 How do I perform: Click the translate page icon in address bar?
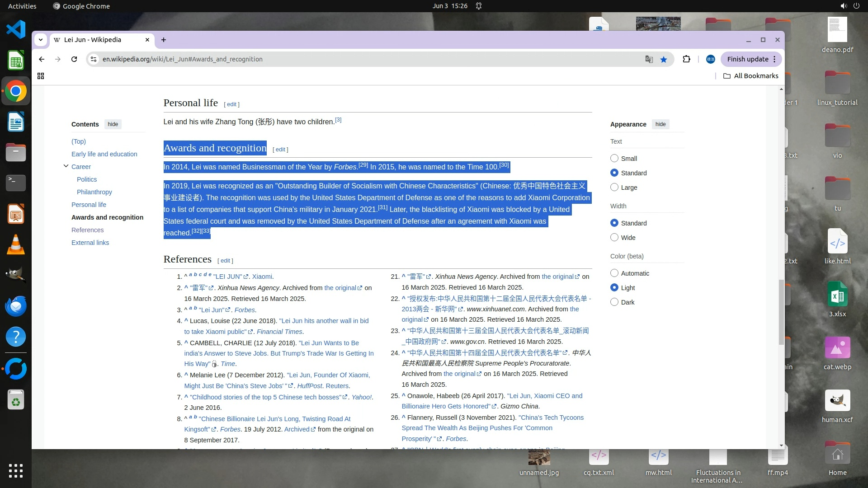pos(649,59)
